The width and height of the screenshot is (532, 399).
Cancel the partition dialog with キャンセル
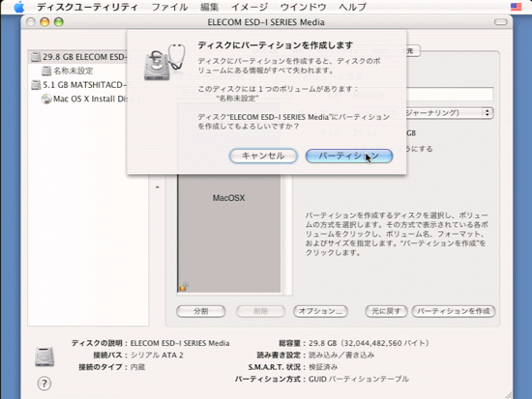(x=263, y=156)
